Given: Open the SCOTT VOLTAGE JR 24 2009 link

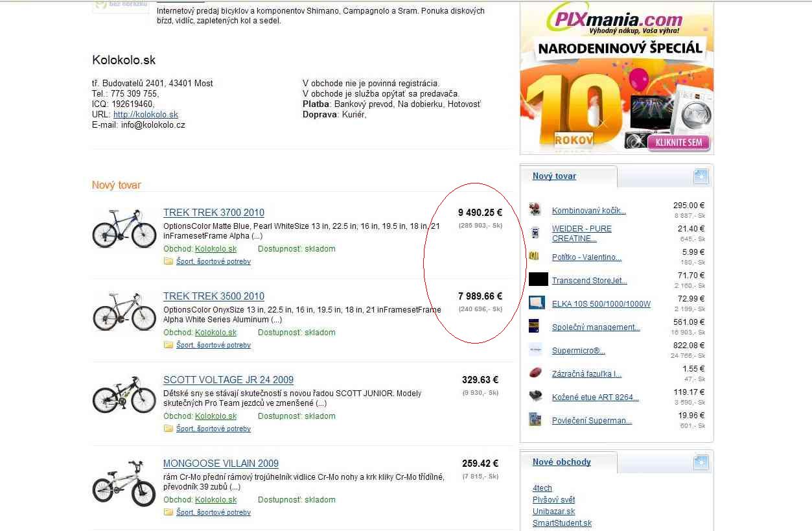Looking at the screenshot, I should (x=228, y=380).
